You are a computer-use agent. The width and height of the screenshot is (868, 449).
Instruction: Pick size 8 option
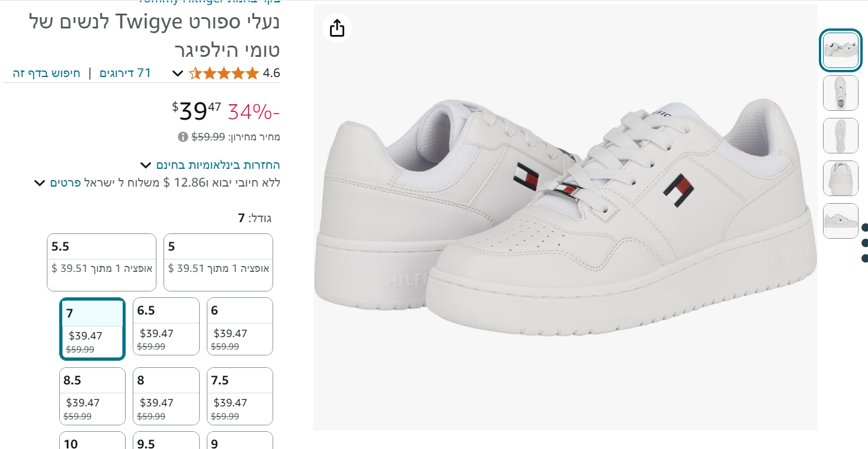(166, 396)
